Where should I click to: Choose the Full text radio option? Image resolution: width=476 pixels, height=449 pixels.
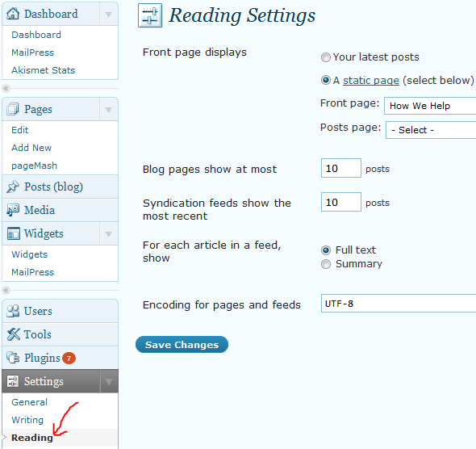pyautogui.click(x=326, y=250)
